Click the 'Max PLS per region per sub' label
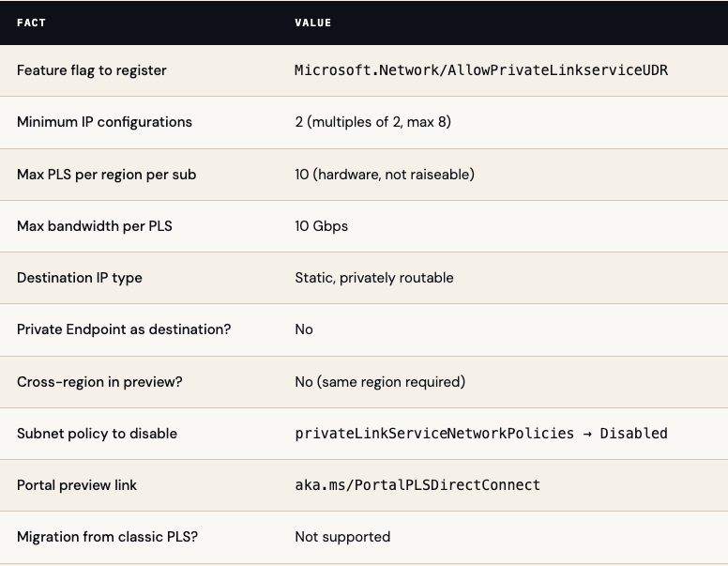The width and height of the screenshot is (728, 566). 106,175
